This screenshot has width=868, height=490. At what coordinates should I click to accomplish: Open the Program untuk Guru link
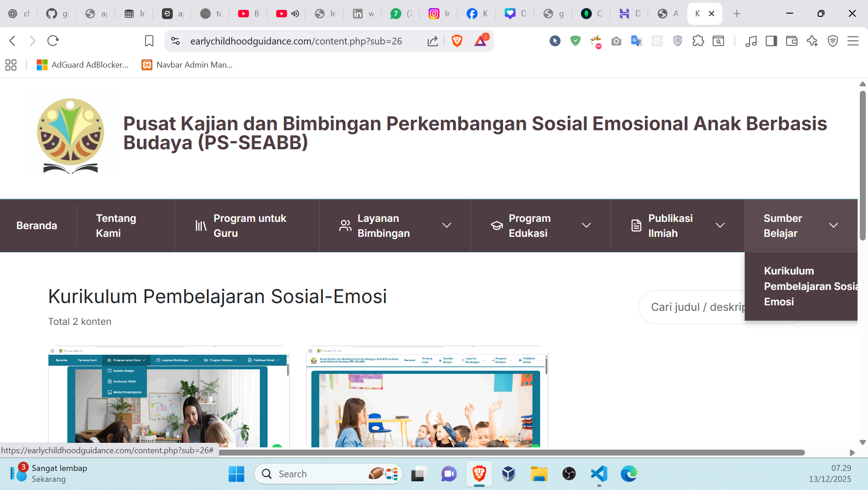pyautogui.click(x=249, y=225)
